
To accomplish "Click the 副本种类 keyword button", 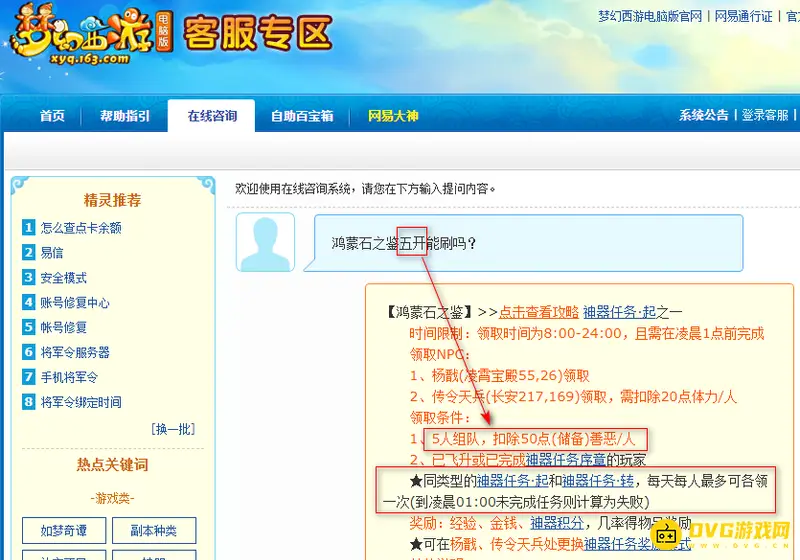I will [154, 530].
